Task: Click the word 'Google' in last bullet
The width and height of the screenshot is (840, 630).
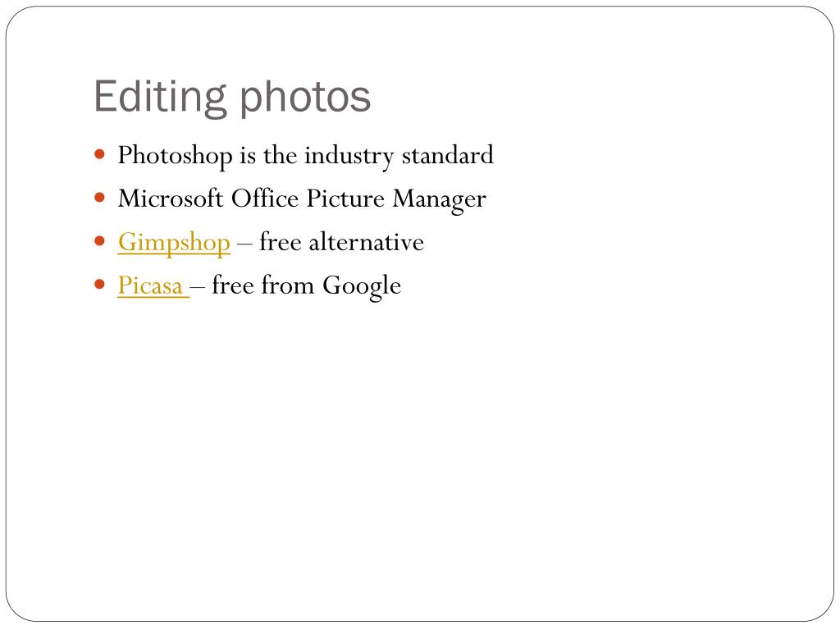Action: click(x=362, y=286)
